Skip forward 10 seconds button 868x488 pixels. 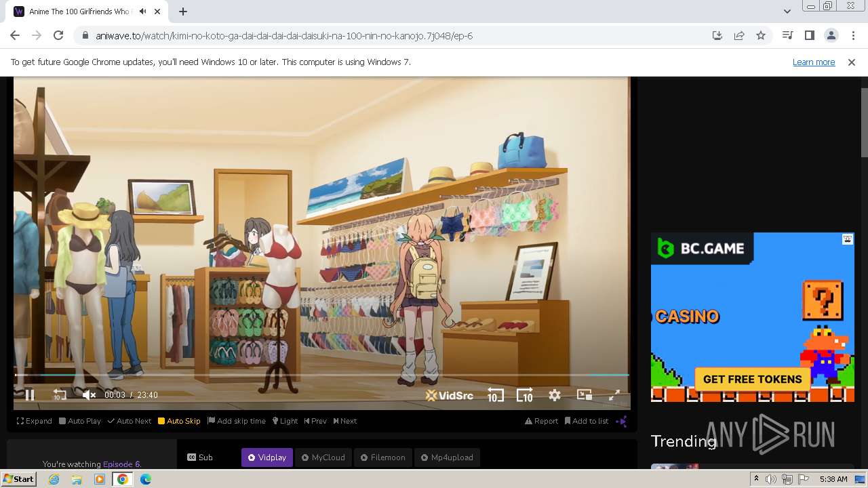coord(524,394)
